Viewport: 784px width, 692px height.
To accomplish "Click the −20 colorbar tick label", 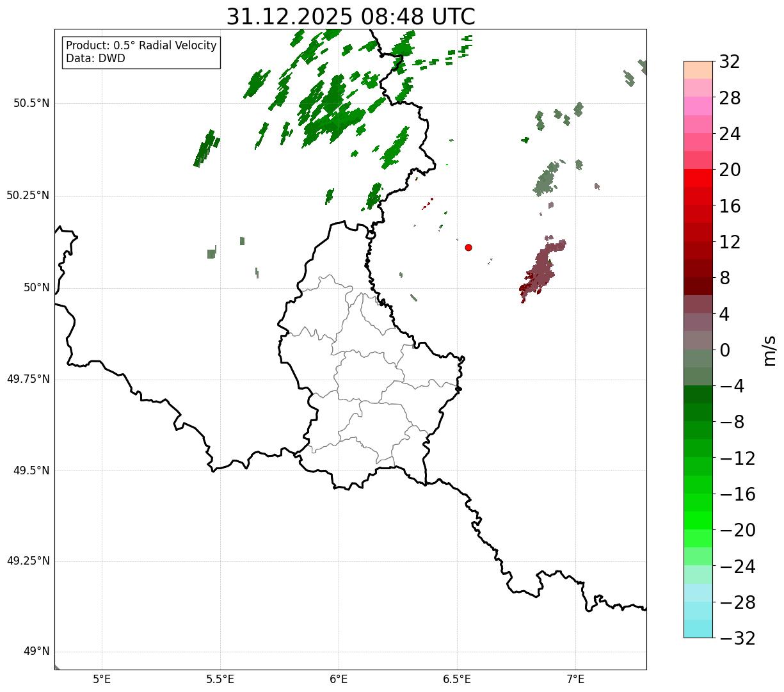I will pyautogui.click(x=737, y=531).
